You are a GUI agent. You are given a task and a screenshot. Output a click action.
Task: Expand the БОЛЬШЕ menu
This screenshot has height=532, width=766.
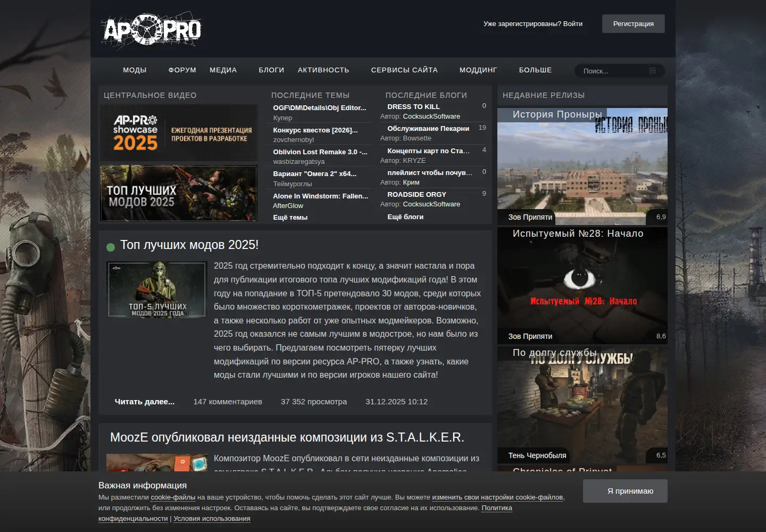coord(535,70)
